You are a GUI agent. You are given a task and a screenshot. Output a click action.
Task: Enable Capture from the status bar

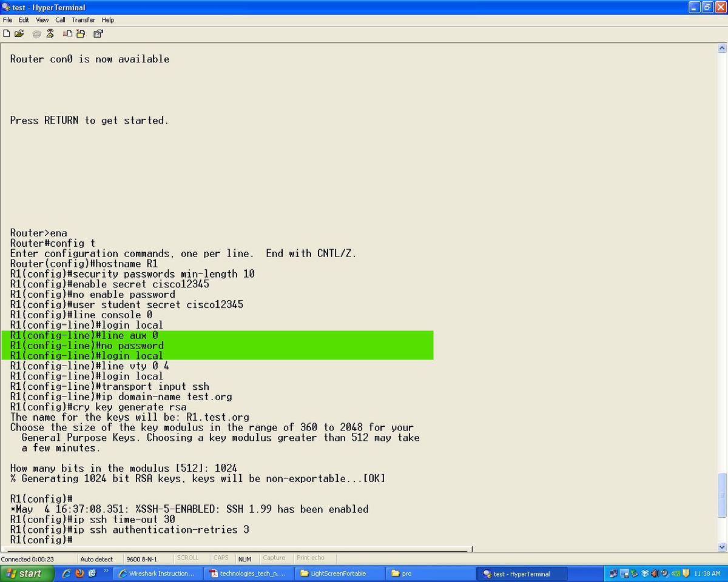(275, 558)
